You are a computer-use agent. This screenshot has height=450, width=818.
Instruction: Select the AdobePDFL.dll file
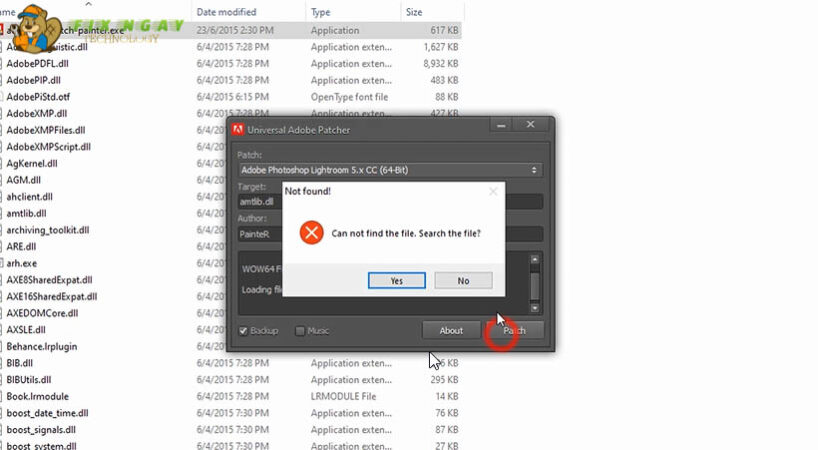click(x=37, y=63)
